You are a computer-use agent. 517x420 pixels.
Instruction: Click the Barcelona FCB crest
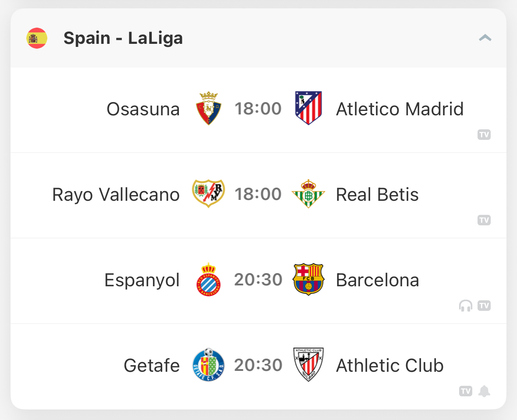pyautogui.click(x=308, y=279)
